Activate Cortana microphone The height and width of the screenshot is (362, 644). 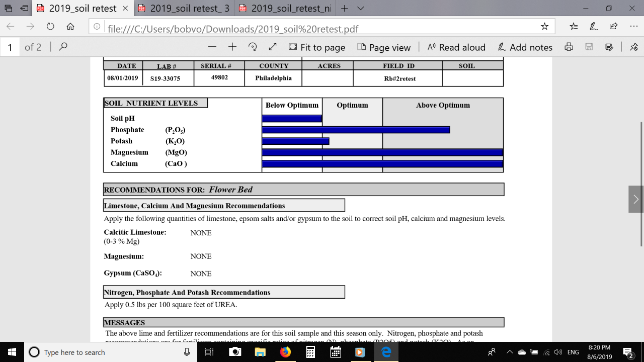pos(187,352)
